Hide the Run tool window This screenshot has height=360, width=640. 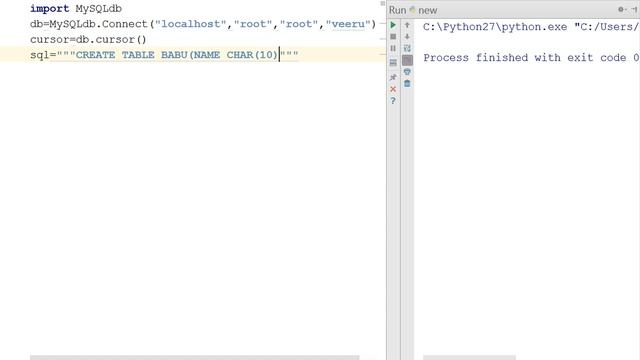point(634,9)
